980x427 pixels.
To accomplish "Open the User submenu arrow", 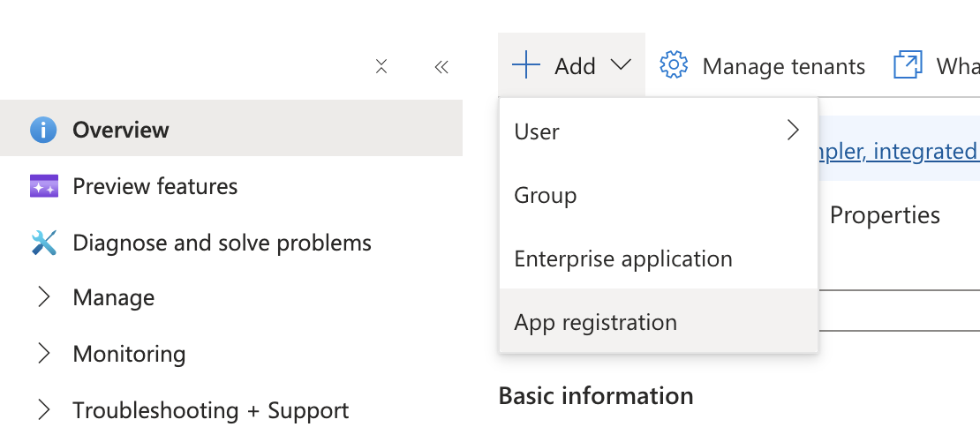I will pos(792,131).
